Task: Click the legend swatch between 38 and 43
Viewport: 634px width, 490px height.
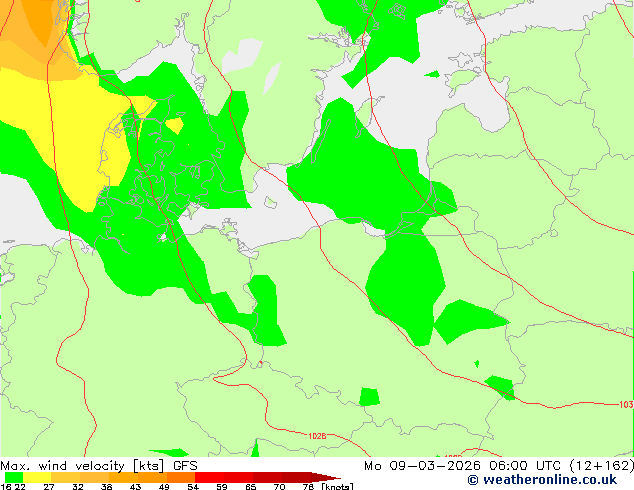Action: click(x=123, y=477)
